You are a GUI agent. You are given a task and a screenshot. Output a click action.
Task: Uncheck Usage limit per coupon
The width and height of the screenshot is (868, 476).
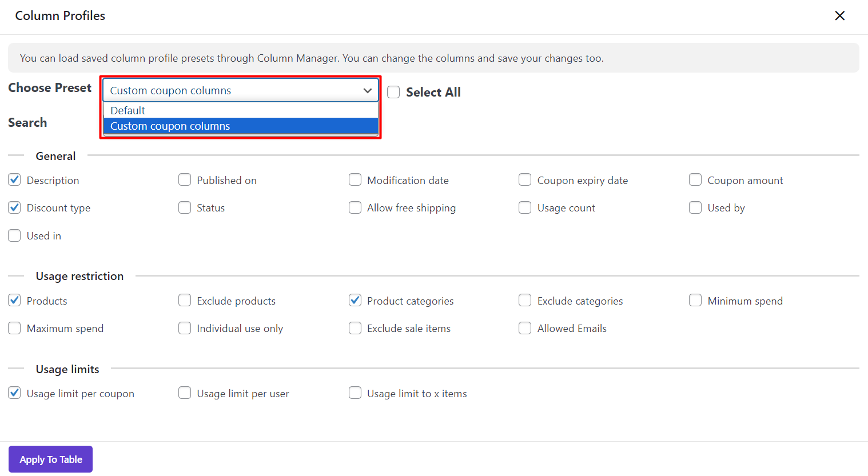pyautogui.click(x=15, y=393)
